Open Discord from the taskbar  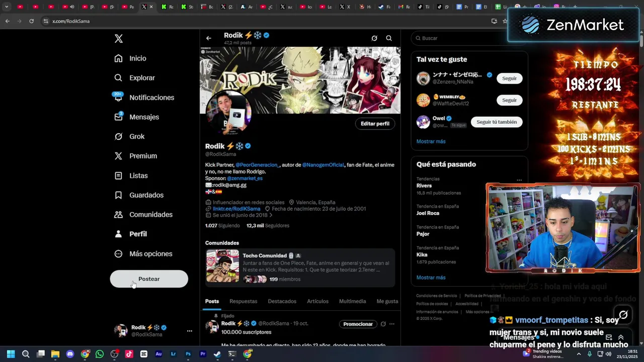70,354
